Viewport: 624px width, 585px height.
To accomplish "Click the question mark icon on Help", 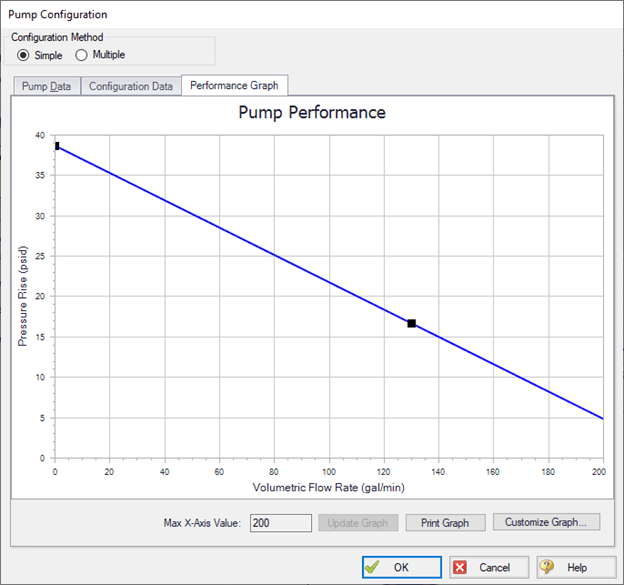I will pyautogui.click(x=547, y=567).
